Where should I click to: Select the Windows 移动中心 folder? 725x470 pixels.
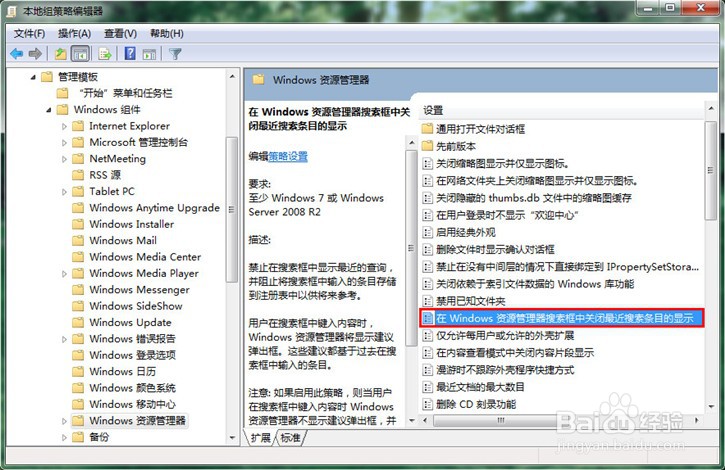pyautogui.click(x=132, y=404)
